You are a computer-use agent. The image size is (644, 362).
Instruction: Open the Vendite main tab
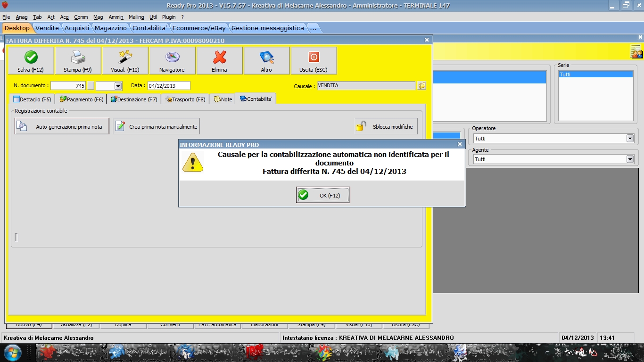(47, 28)
